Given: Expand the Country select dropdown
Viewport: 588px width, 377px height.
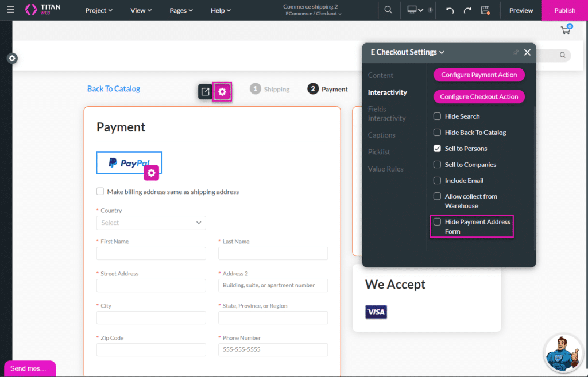Looking at the screenshot, I should 151,223.
